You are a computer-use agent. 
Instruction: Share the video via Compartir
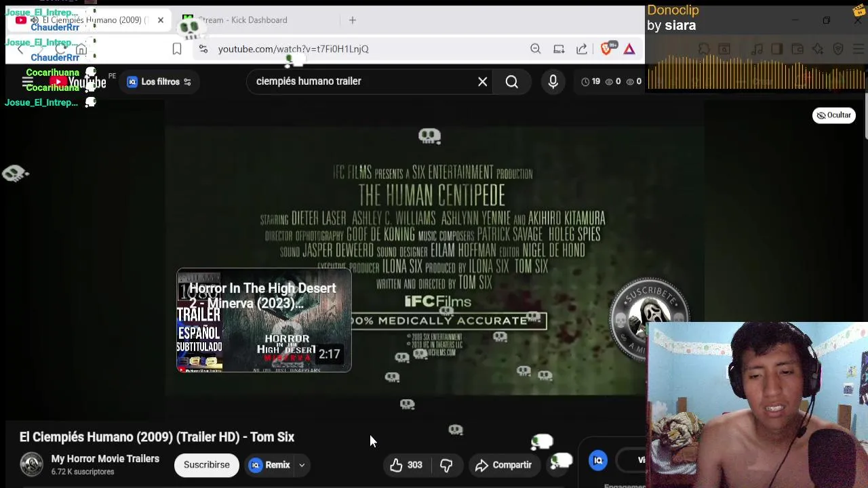503,465
